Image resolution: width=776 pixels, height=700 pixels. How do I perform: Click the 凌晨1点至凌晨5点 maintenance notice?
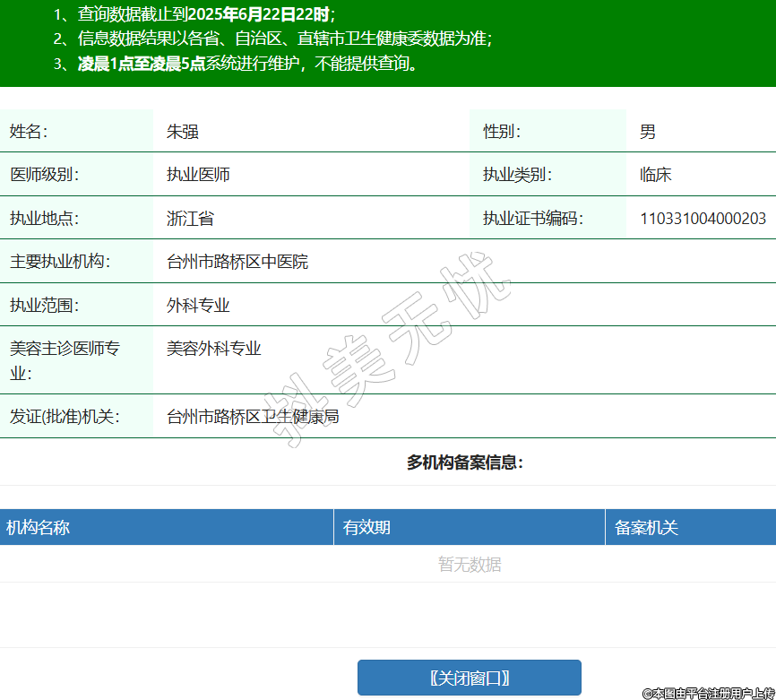pyautogui.click(x=142, y=64)
